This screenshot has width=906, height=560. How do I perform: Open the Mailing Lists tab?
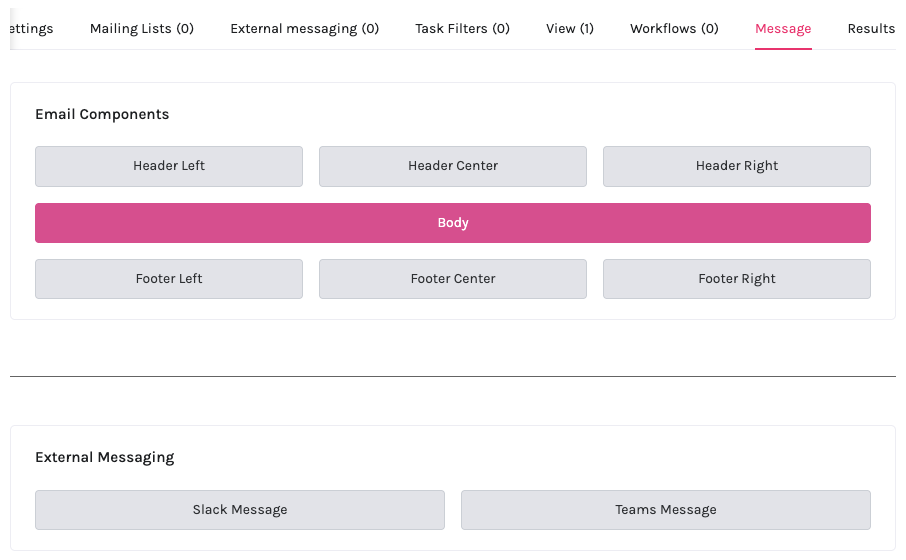(x=142, y=28)
